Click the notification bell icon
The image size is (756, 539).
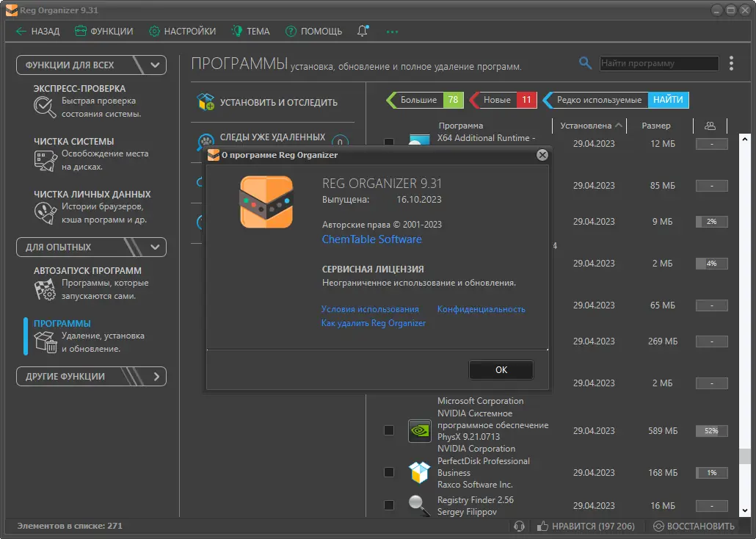pyautogui.click(x=363, y=31)
